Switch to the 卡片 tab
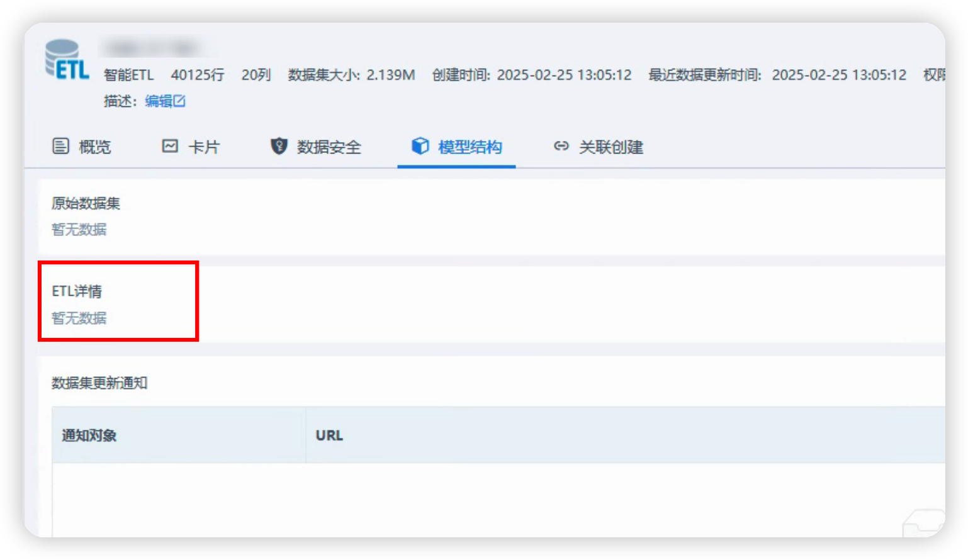968x560 pixels. 191,147
